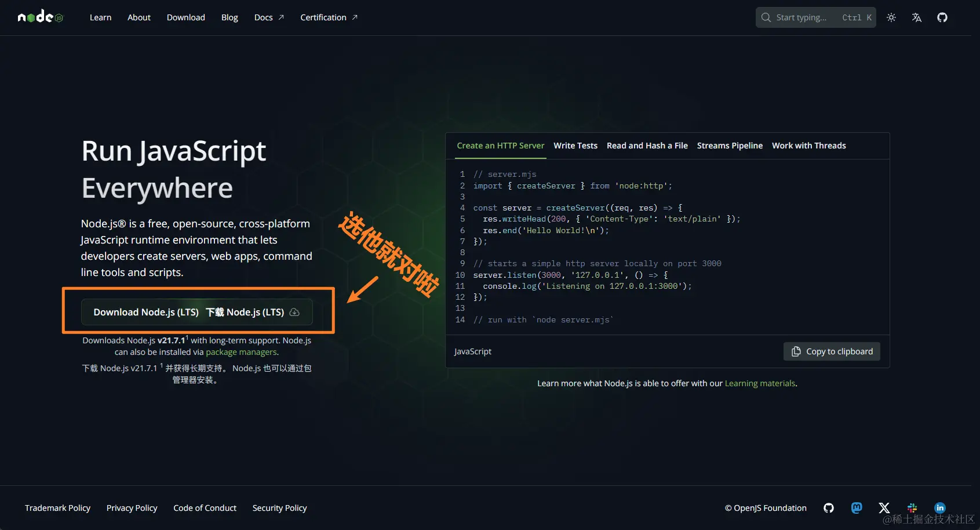The height and width of the screenshot is (530, 980).
Task: Open the Download nav link
Action: (x=186, y=17)
